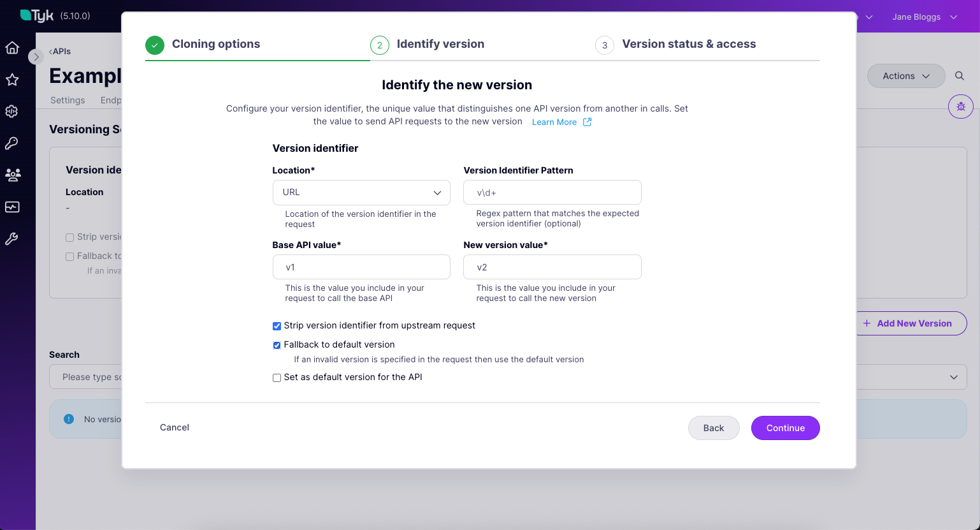Open the Learn More link
This screenshot has width=980, height=530.
point(554,122)
